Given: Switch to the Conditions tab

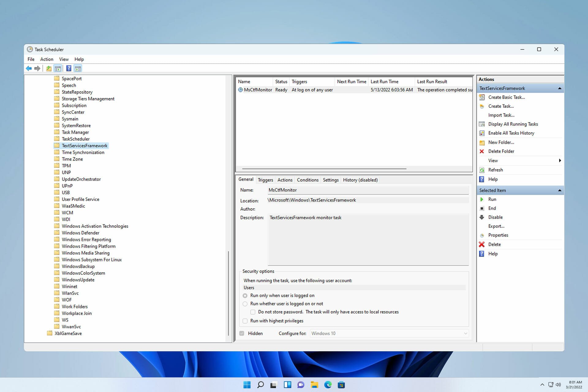Looking at the screenshot, I should point(307,180).
